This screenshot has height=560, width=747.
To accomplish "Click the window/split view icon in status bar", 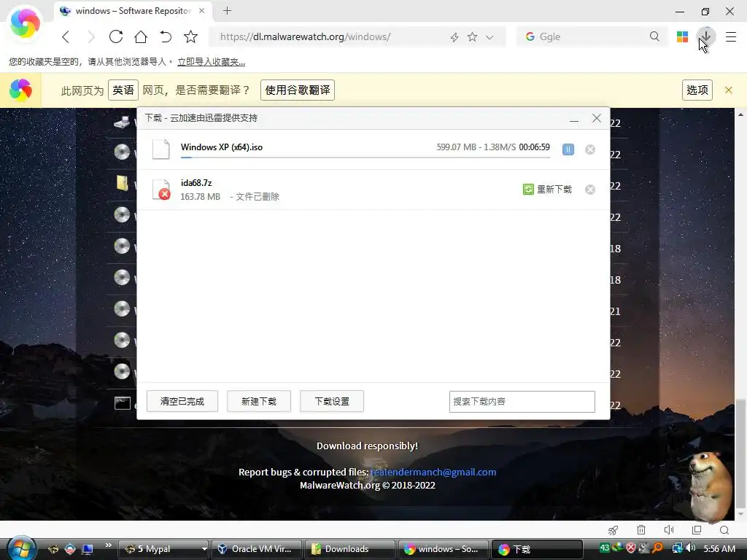I will click(697, 530).
